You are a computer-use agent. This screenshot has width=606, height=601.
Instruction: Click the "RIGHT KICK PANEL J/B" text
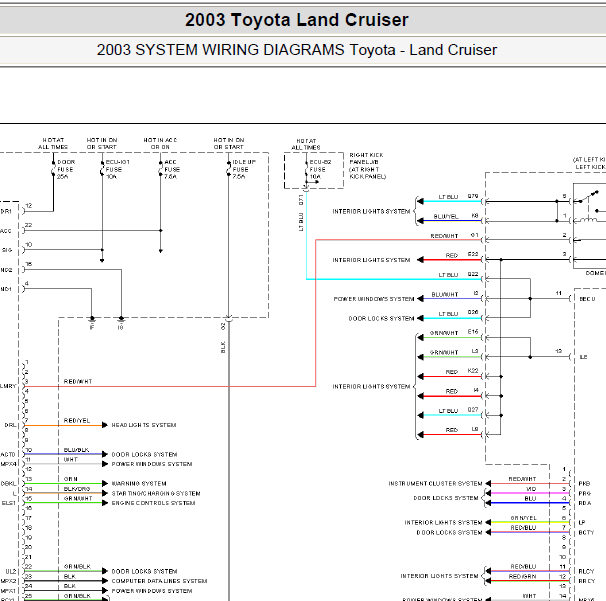[366, 158]
